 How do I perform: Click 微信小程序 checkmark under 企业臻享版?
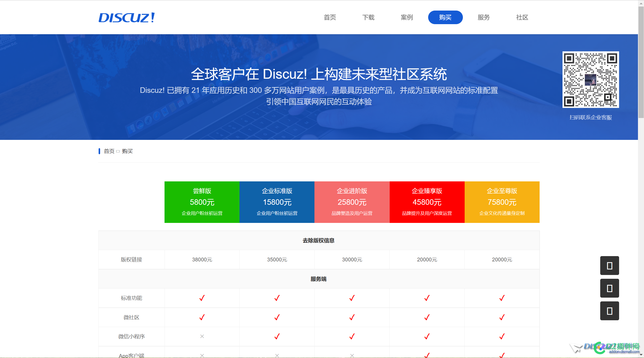[427, 336]
